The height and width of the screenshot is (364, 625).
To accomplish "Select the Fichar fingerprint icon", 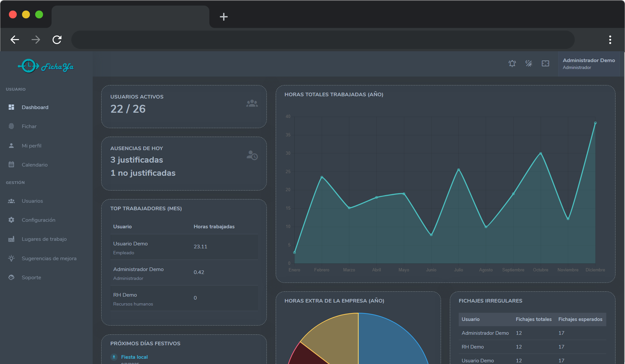I will [x=12, y=126].
